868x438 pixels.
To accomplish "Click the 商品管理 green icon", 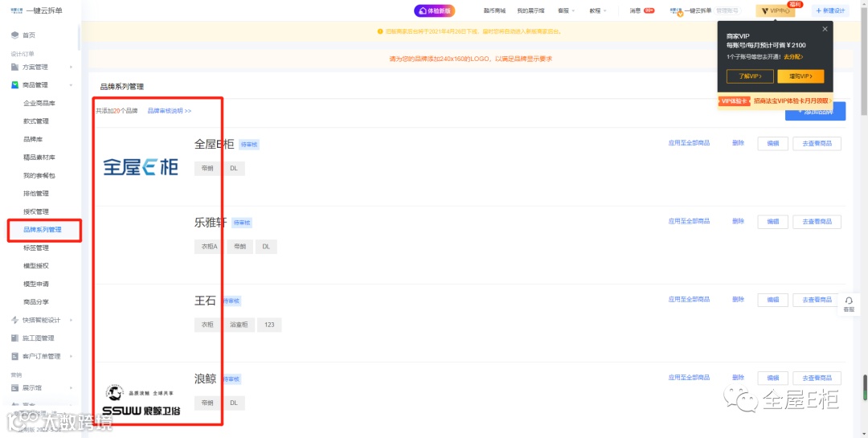I will (15, 84).
